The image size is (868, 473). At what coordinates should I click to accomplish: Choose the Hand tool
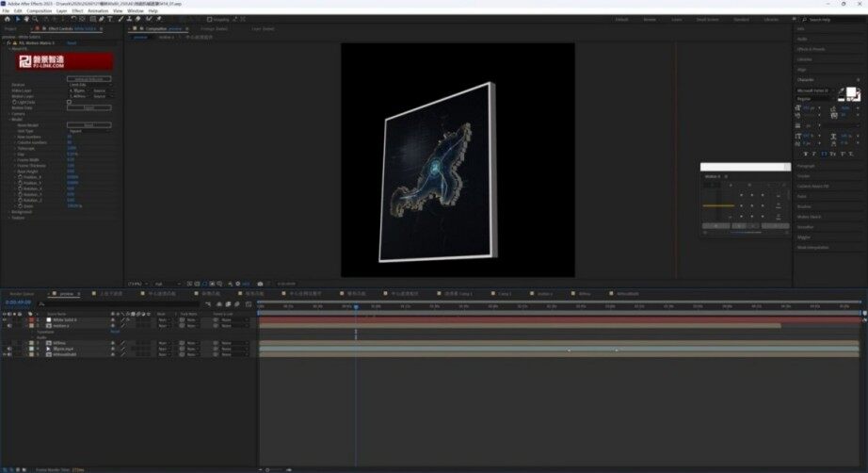[x=26, y=19]
